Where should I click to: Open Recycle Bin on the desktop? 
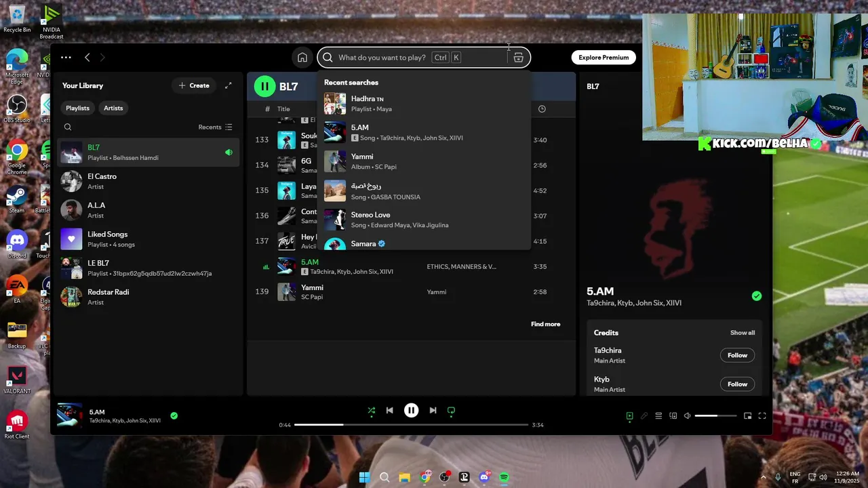pos(17,18)
